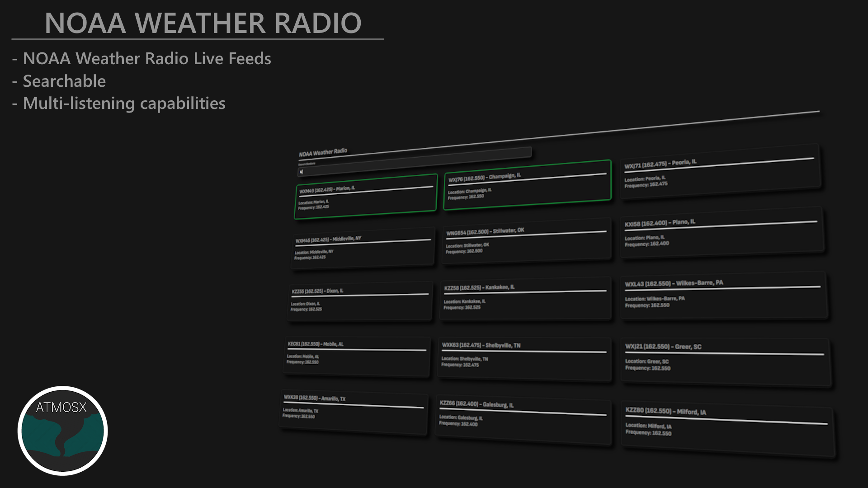Select the KEC61 Mobile, AL station card

(x=357, y=356)
